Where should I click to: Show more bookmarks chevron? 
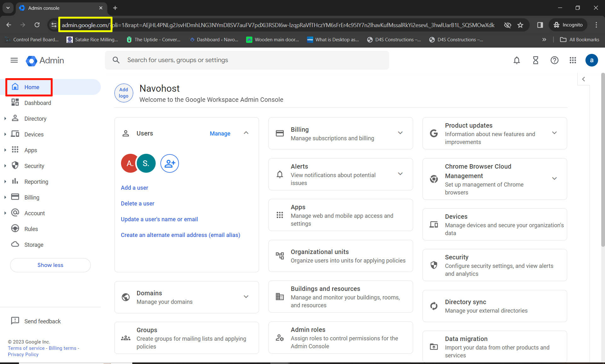coord(544,40)
